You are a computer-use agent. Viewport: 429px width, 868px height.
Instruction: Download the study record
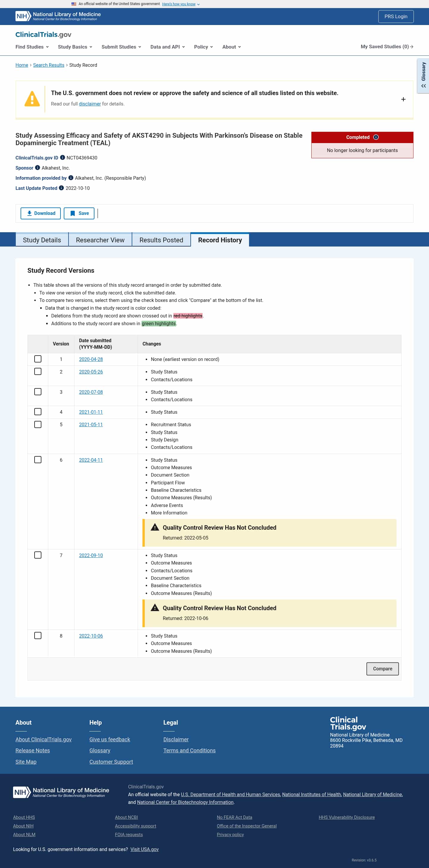click(41, 213)
